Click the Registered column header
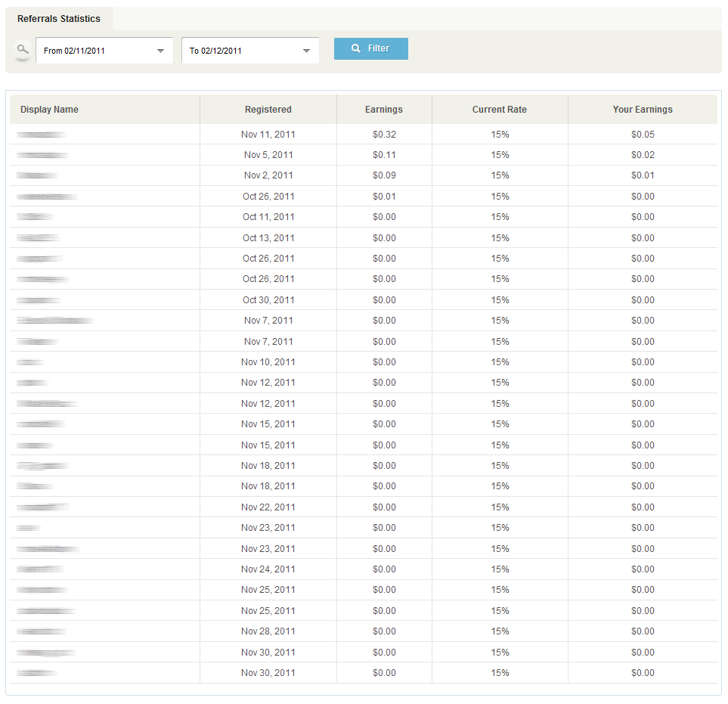The image size is (728, 704). click(x=268, y=110)
